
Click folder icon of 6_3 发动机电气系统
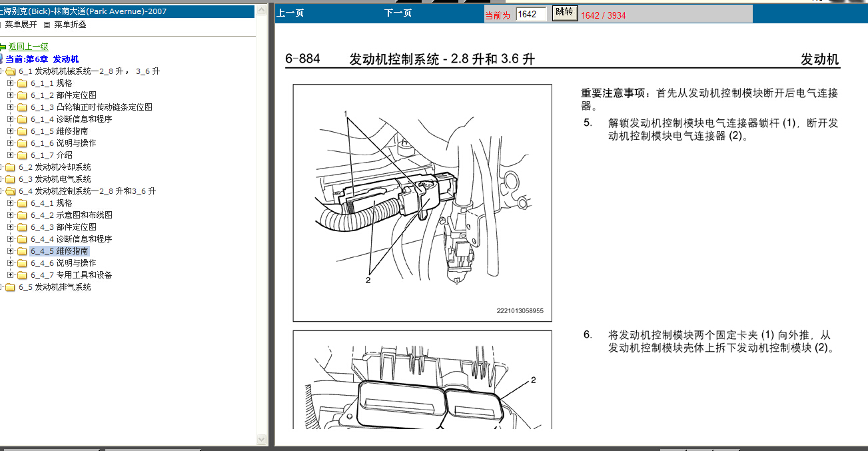pyautogui.click(x=10, y=179)
